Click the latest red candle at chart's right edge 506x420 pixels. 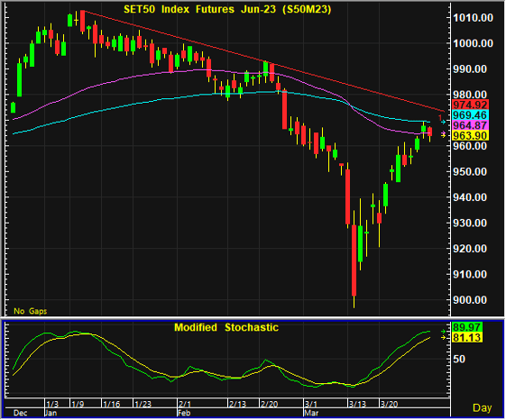coord(430,132)
